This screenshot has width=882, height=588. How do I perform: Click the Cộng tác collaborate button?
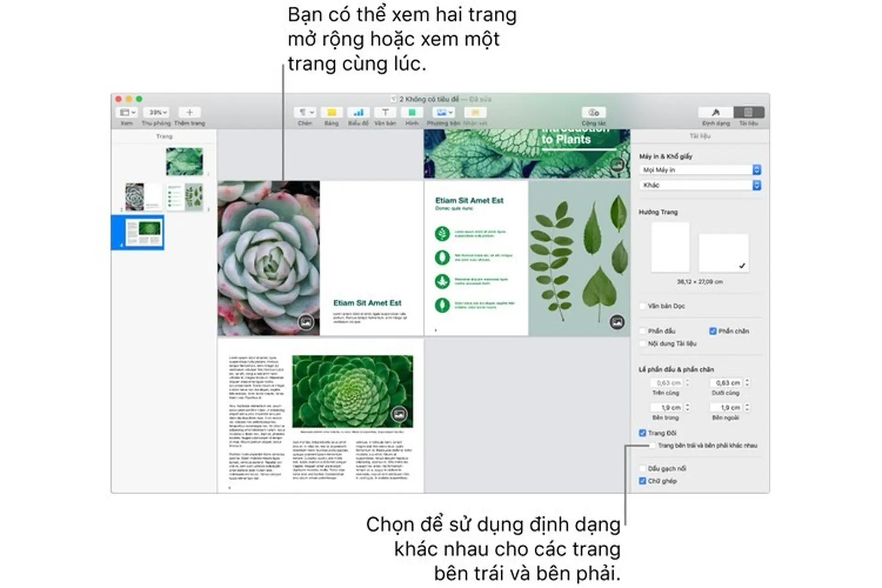pyautogui.click(x=594, y=113)
